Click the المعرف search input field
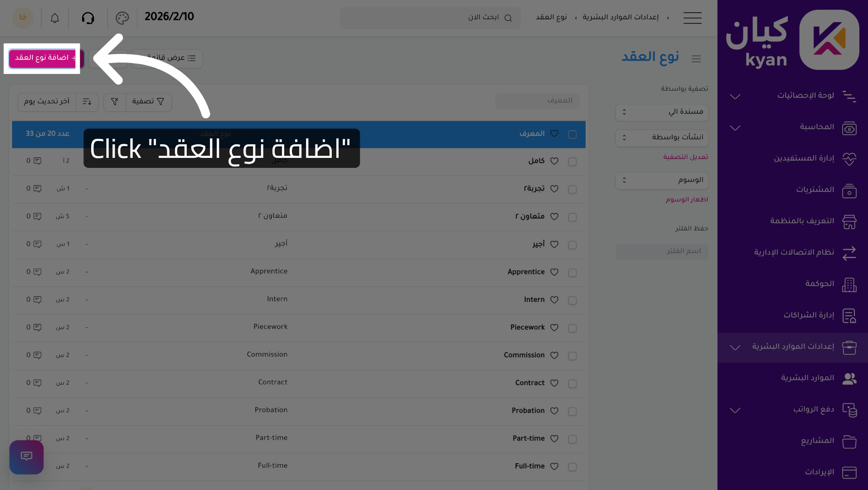Viewport: 868px width, 490px height. pyautogui.click(x=537, y=101)
